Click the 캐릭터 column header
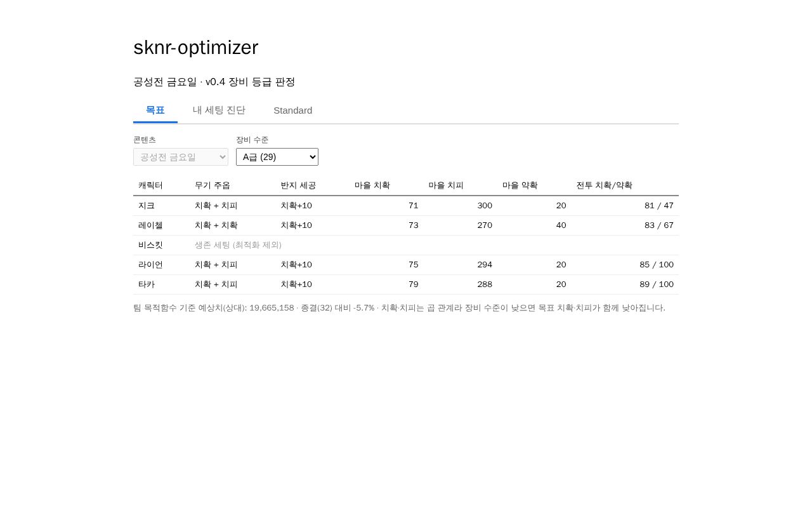The width and height of the screenshot is (812, 508). click(x=150, y=185)
